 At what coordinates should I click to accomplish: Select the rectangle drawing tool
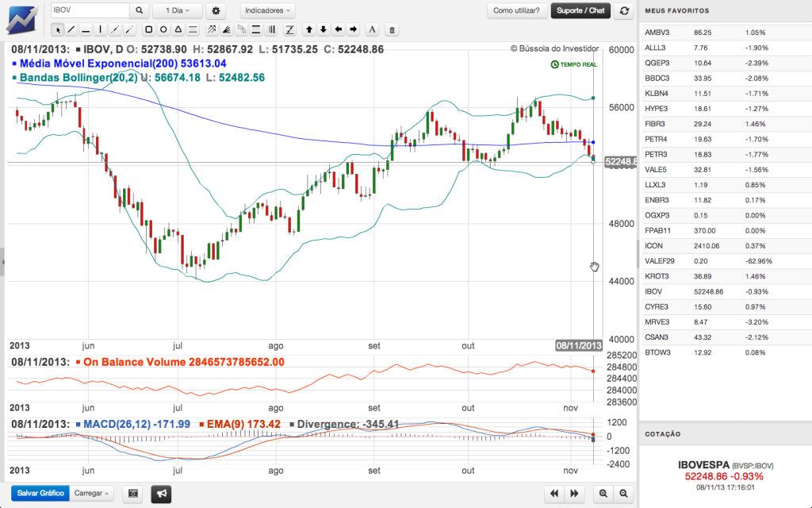(148, 29)
